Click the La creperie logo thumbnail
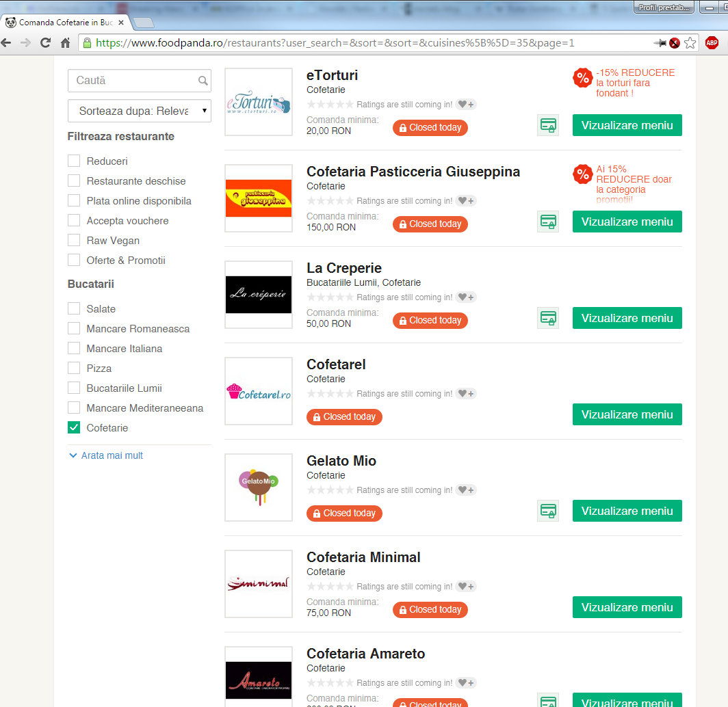 (x=259, y=295)
